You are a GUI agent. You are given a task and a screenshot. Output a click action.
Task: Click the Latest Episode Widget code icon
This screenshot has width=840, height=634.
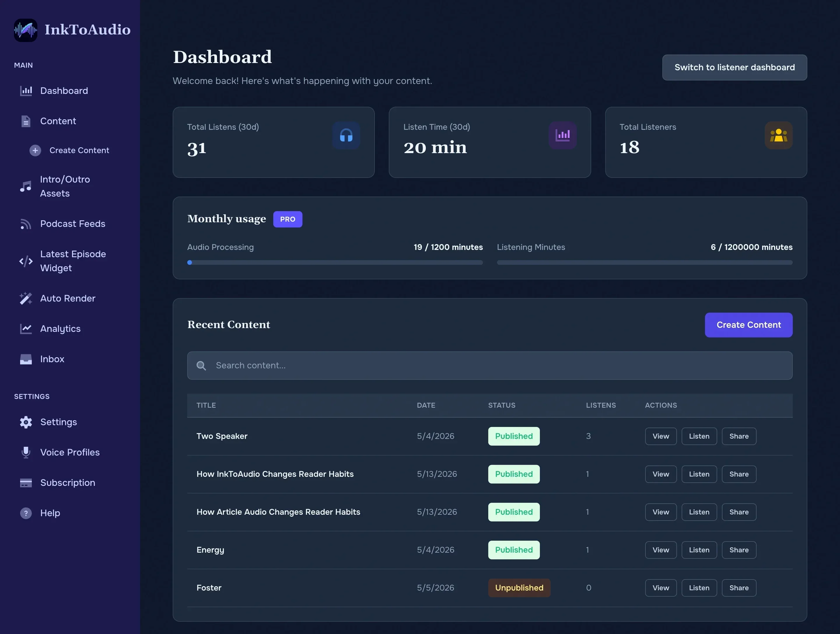(x=26, y=261)
